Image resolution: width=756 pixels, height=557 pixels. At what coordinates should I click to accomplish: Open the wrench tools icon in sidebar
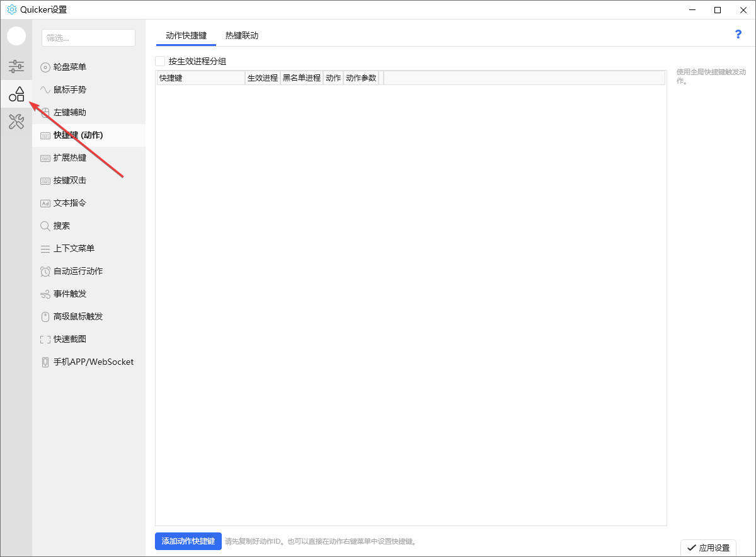click(16, 122)
